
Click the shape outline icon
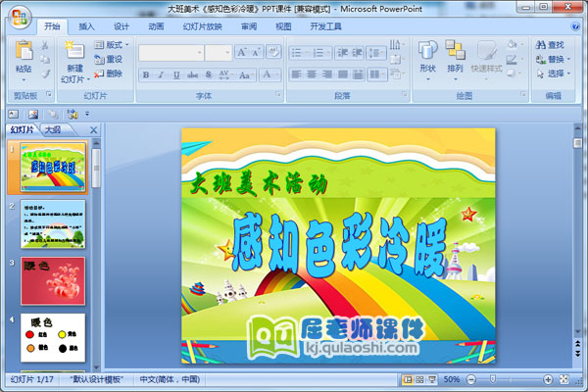pos(512,59)
